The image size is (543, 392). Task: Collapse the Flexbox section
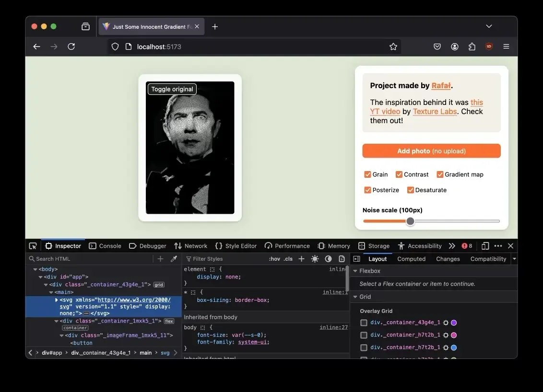pyautogui.click(x=355, y=271)
